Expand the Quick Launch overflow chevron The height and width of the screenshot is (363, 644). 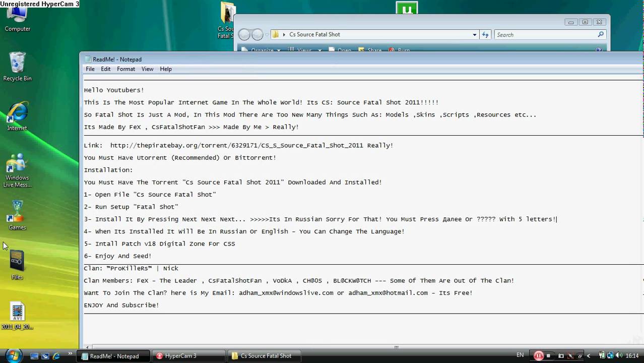[70, 353]
